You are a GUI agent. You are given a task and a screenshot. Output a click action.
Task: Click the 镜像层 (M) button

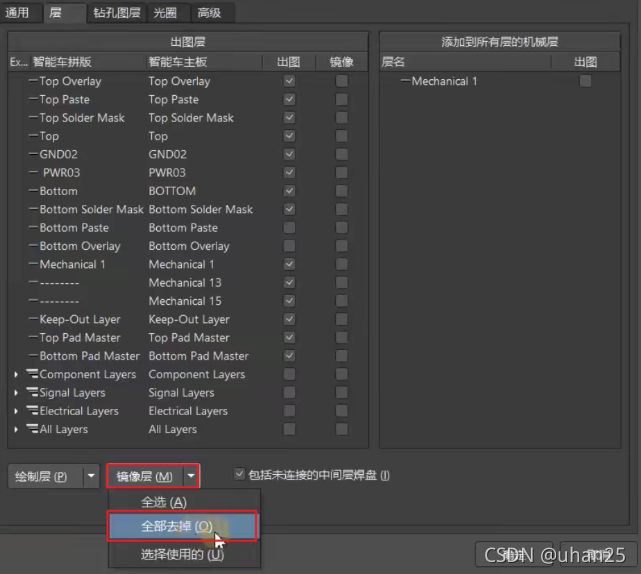click(x=145, y=476)
